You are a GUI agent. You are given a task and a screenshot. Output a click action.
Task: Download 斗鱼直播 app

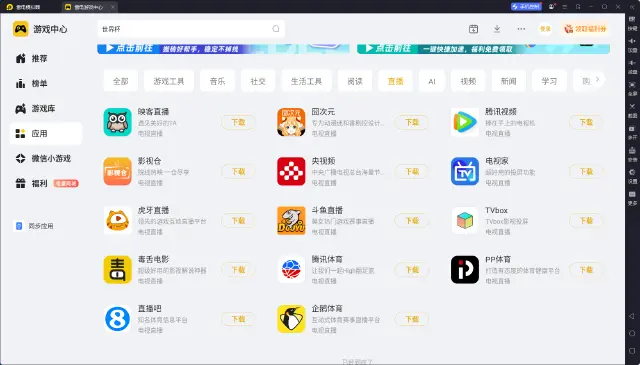412,220
